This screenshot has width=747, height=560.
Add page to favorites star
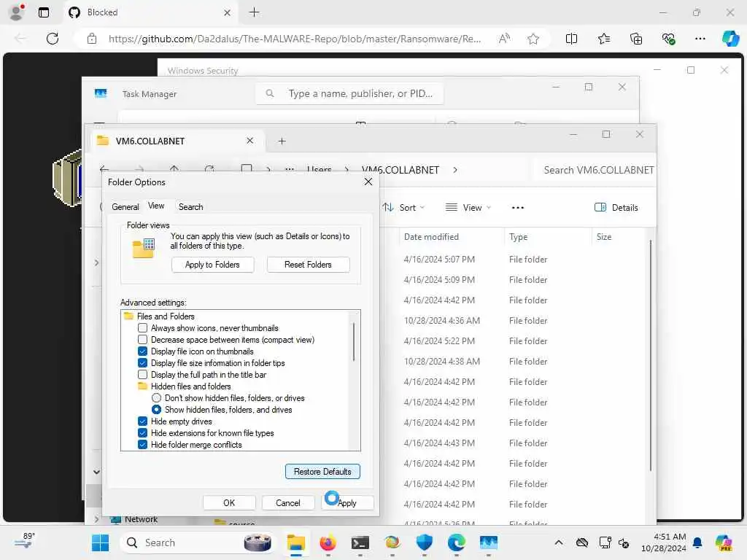point(533,39)
